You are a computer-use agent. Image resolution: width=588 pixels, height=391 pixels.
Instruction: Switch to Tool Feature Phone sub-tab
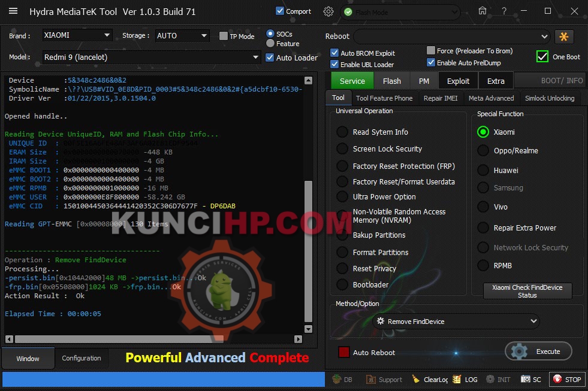coord(384,98)
